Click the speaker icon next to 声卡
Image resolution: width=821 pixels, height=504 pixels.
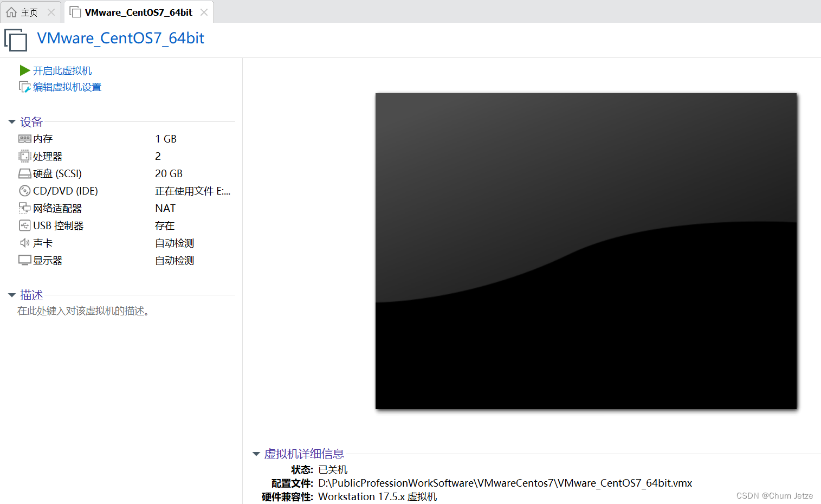pos(24,243)
